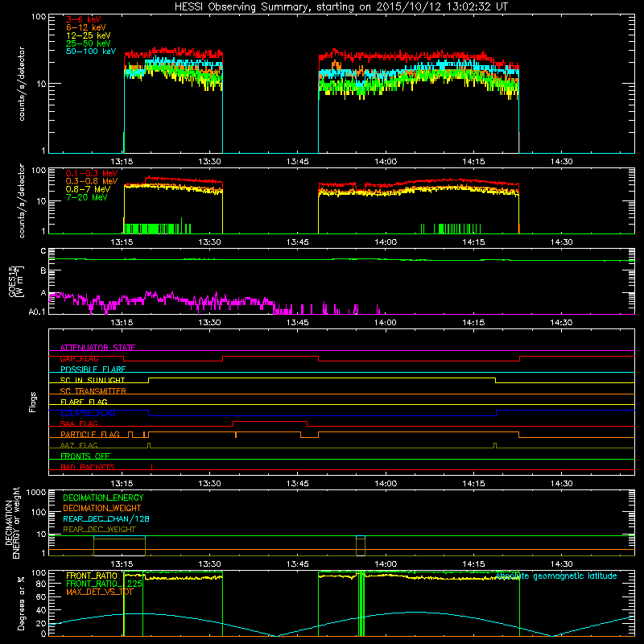Click the 12-25 keV legend entry
Viewport: 644px width, 644px height.
(x=89, y=35)
